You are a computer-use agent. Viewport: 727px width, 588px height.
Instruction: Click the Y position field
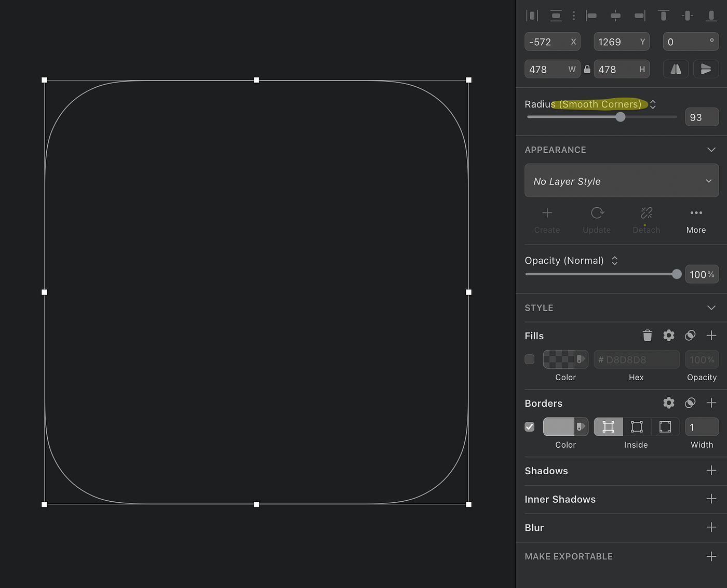tap(622, 42)
